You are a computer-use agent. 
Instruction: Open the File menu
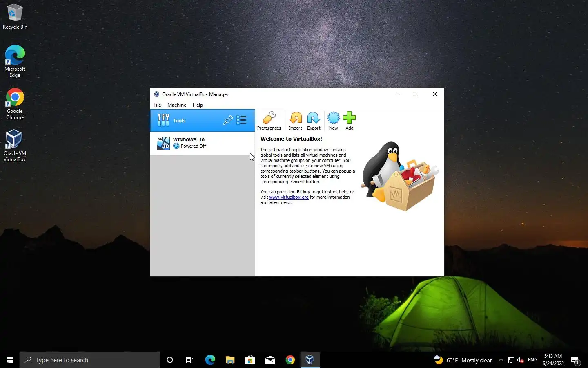pyautogui.click(x=157, y=105)
